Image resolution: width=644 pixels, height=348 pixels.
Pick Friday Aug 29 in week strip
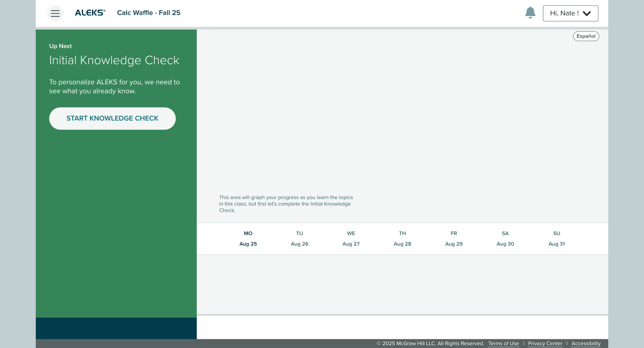click(x=454, y=238)
